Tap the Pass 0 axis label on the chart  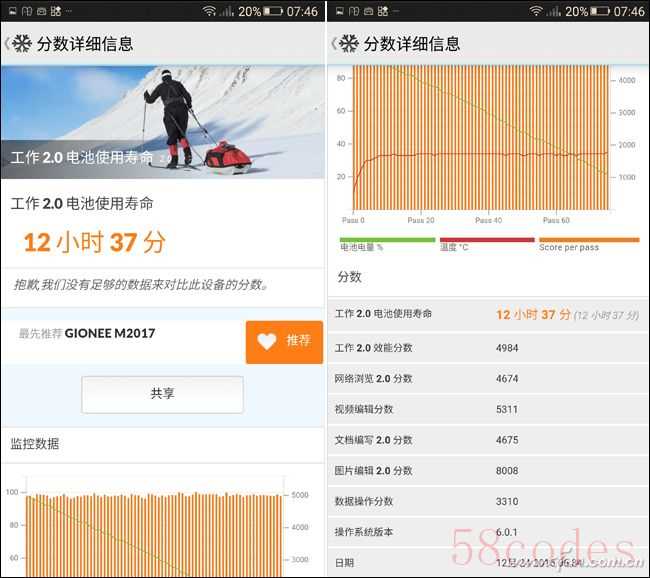click(x=353, y=220)
